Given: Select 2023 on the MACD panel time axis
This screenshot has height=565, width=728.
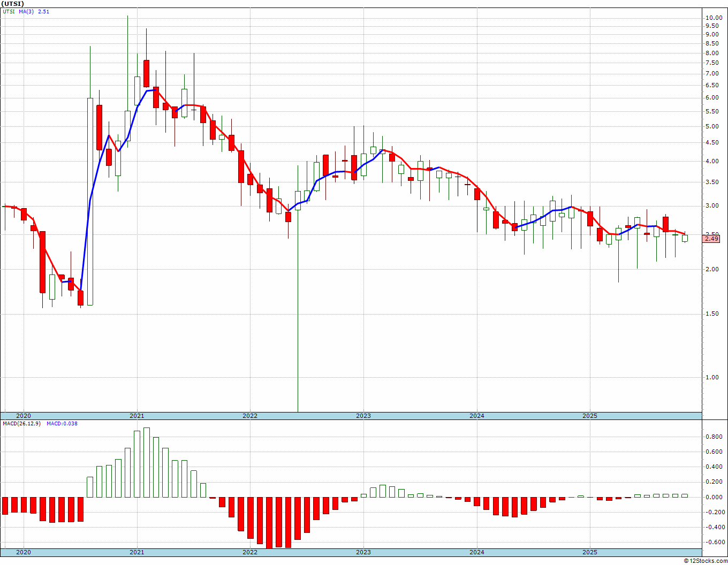Looking at the screenshot, I should click(x=363, y=552).
